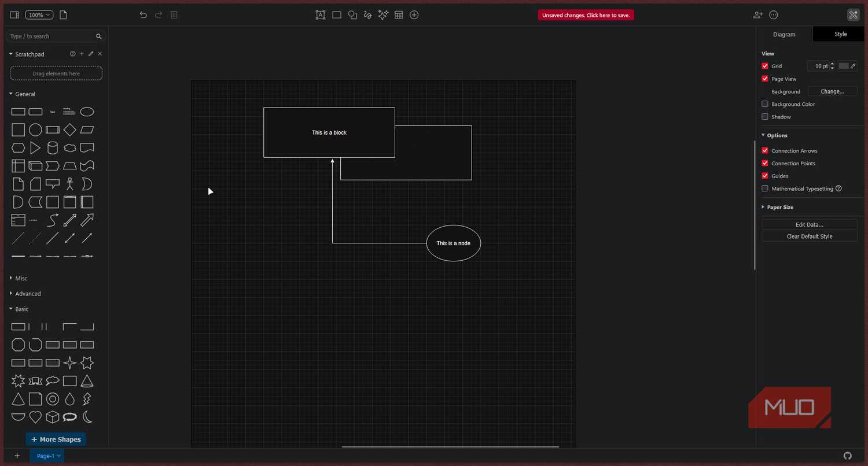The image size is (868, 466).
Task: Insert a table from toolbar
Action: point(399,15)
